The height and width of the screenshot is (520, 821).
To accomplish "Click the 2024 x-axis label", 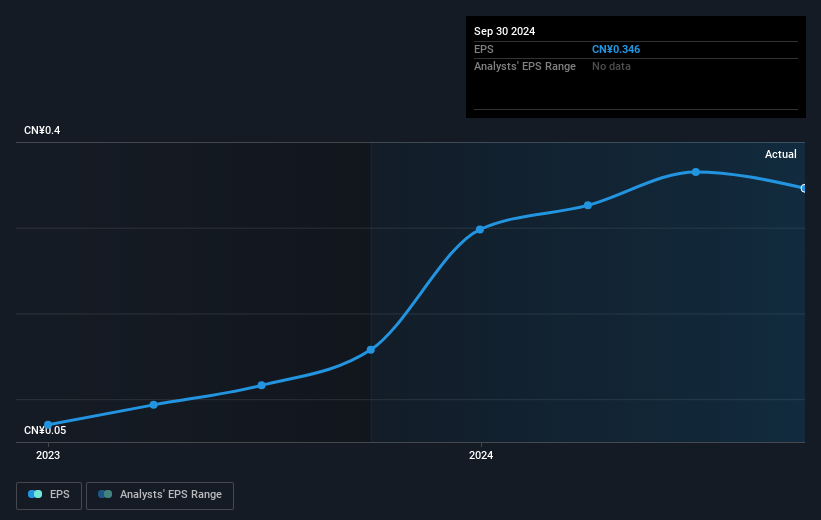I will coord(481,455).
